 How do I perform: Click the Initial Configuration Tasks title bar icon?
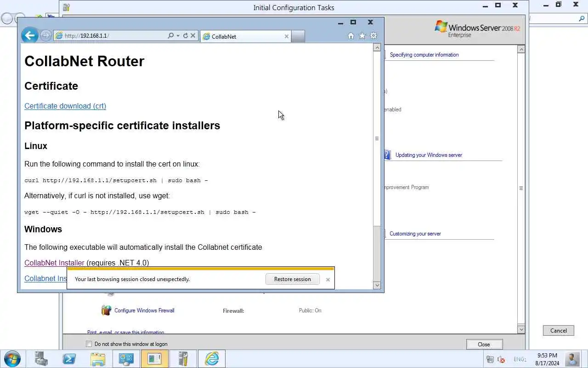click(x=67, y=7)
